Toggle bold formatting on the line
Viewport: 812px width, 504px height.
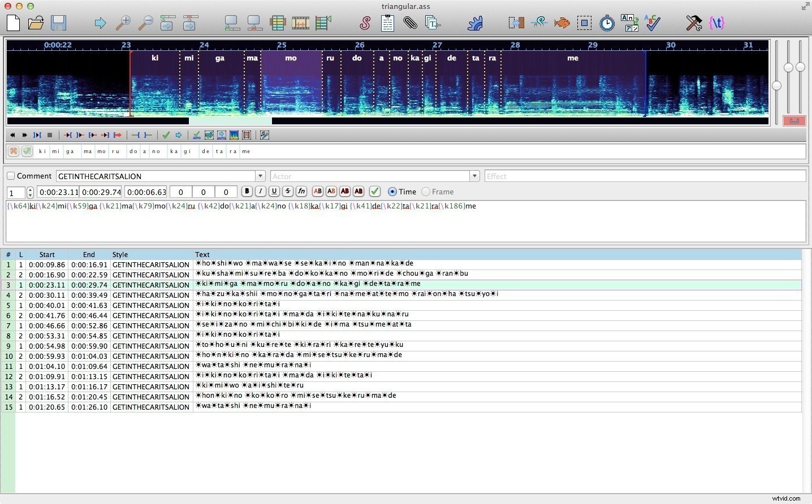[246, 191]
